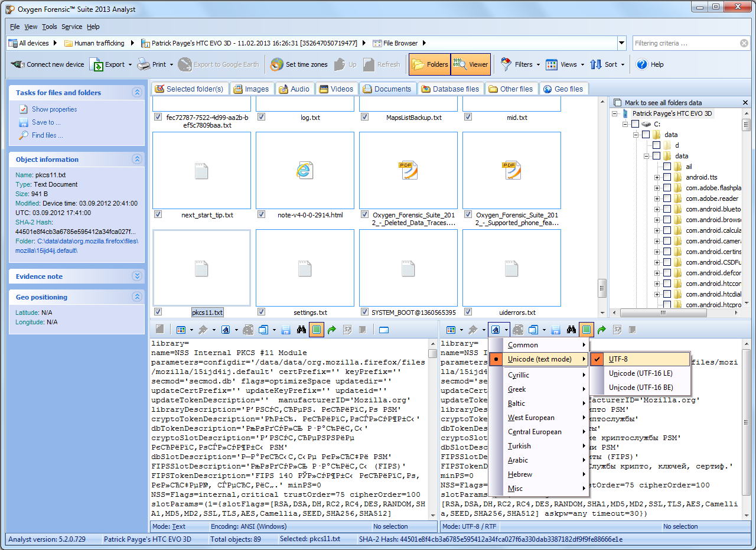Click Save to ... link
The image size is (756, 550).
point(46,122)
